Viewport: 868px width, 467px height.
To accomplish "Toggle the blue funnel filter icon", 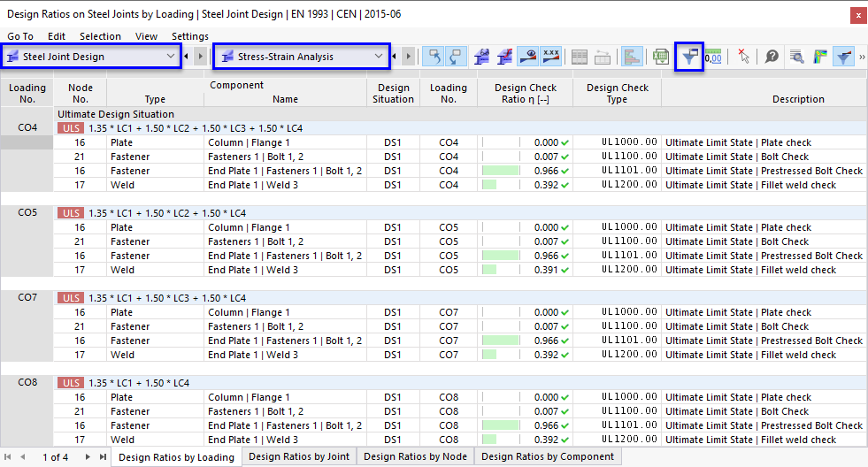I will point(843,57).
